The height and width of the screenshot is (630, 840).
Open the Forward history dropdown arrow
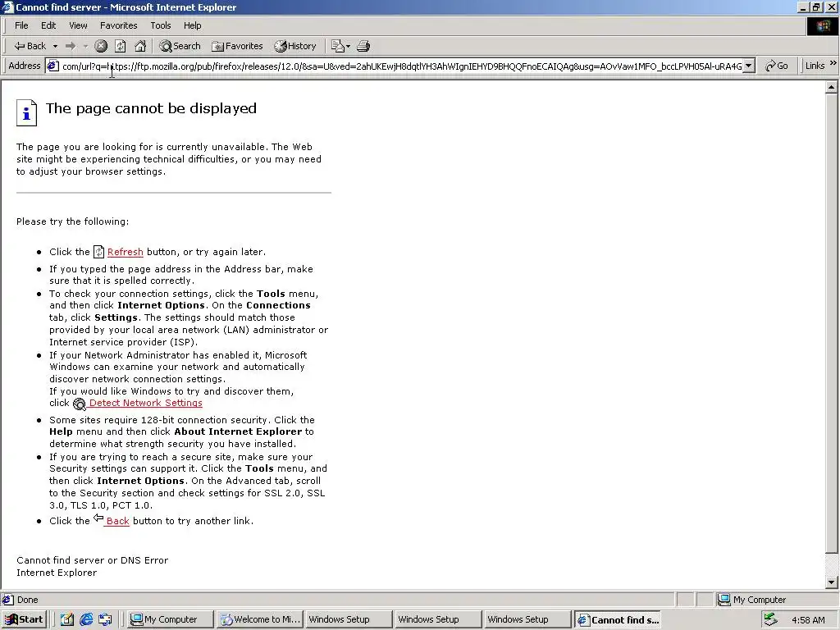tap(85, 46)
